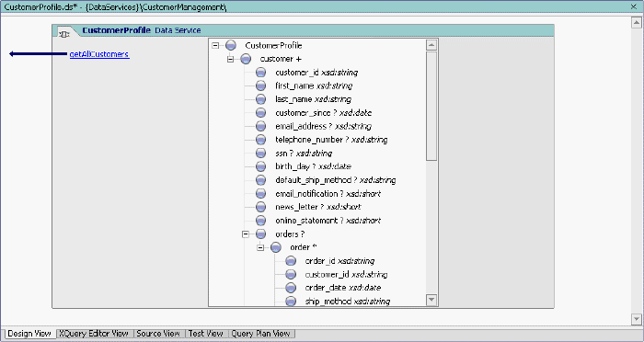Click the schema tree vertical scrollbar thumb
Image resolution: width=644 pixels, height=342 pixels.
(431, 106)
